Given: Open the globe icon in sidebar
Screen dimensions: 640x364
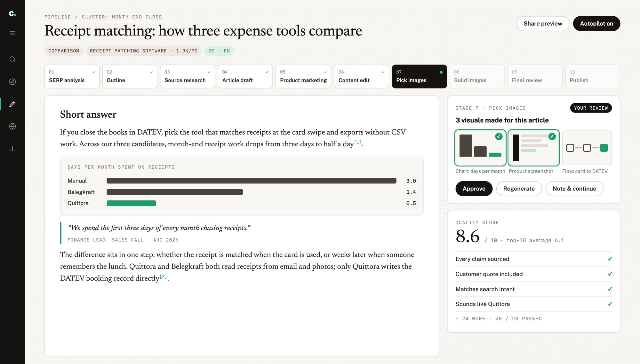Looking at the screenshot, I should (12, 127).
